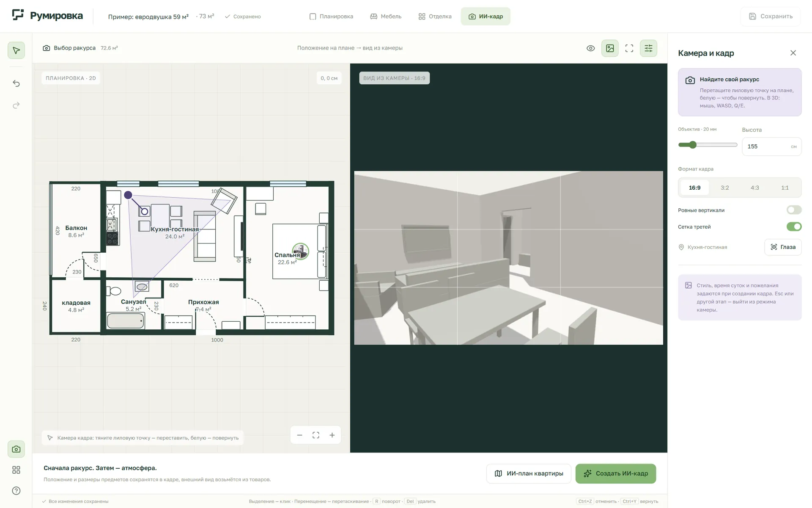Select the pointer tool in left sidebar
The width and height of the screenshot is (812, 508).
16,50
